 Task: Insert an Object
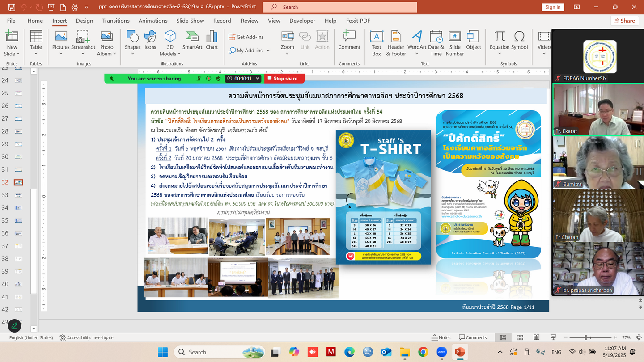click(x=474, y=40)
